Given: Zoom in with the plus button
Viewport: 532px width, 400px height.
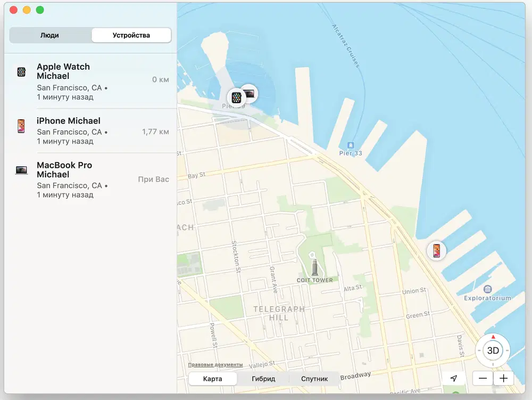Looking at the screenshot, I should tap(503, 378).
